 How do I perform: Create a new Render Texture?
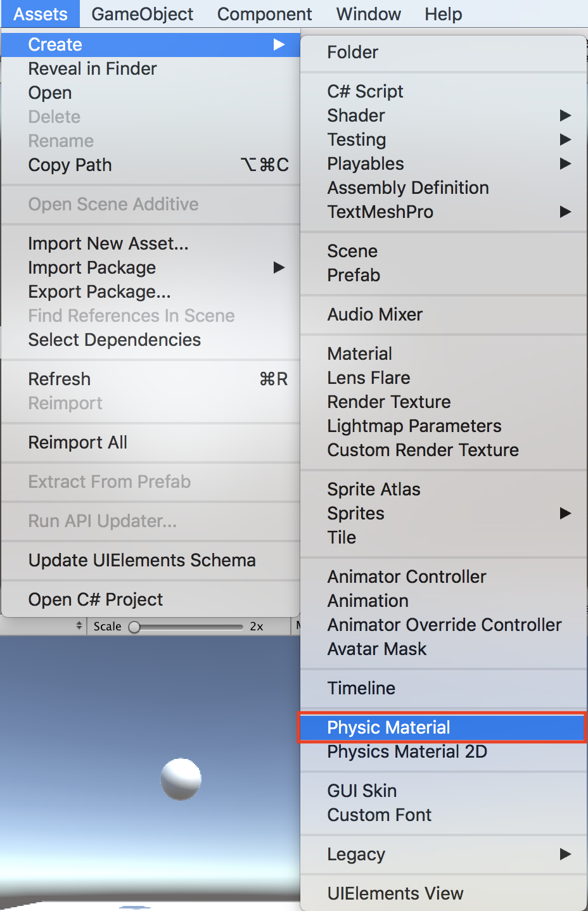click(389, 402)
